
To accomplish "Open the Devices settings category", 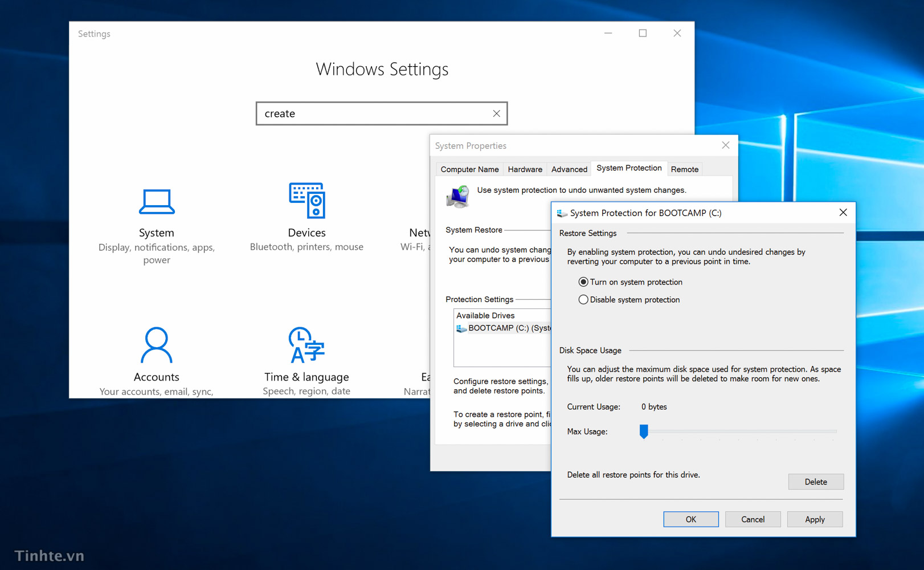I will click(306, 218).
